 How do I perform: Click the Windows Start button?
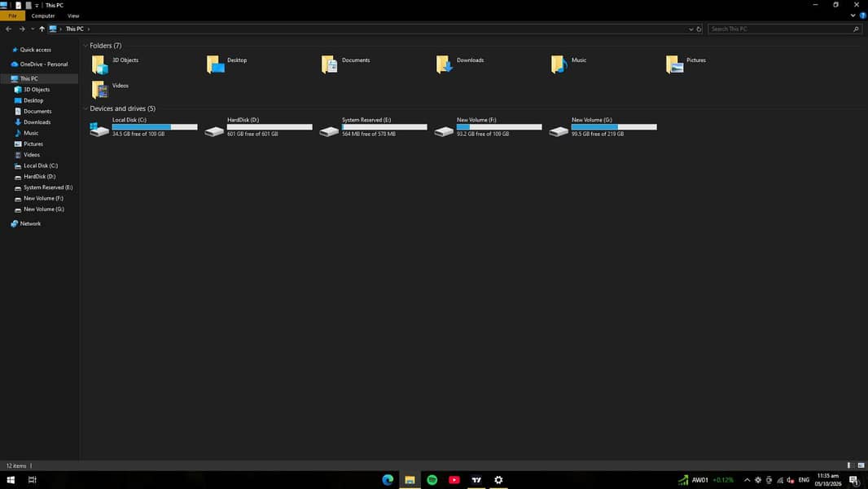tap(11, 480)
